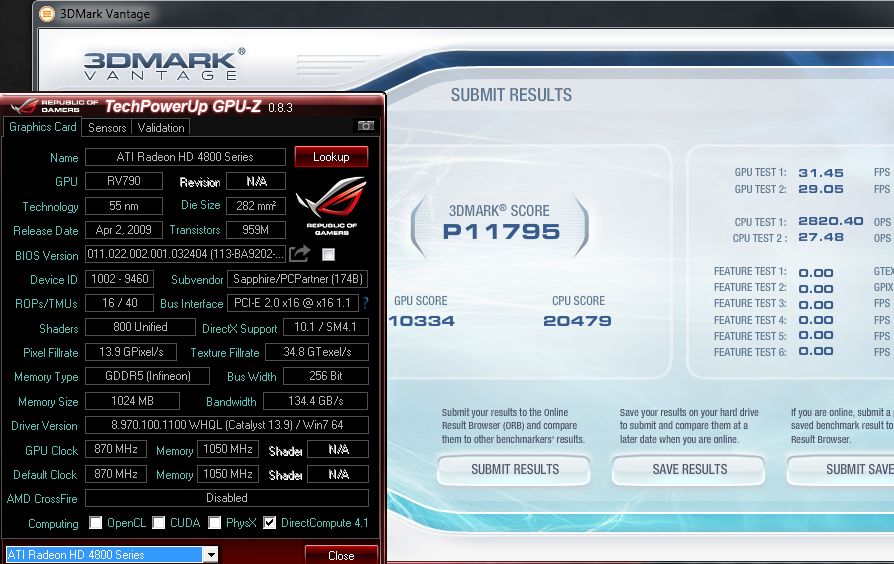Click the FEATURE TEST 6 value 0.00
The width and height of the screenshot is (894, 564).
pos(816,351)
